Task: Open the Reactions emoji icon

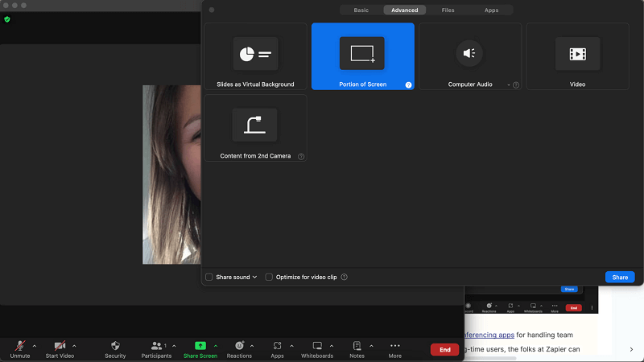Action: 239,346
